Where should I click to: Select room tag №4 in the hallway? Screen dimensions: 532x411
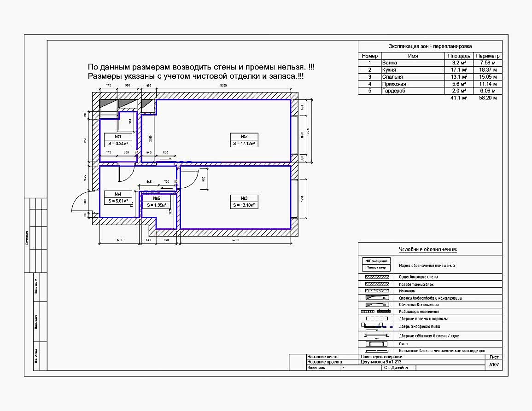click(x=117, y=197)
